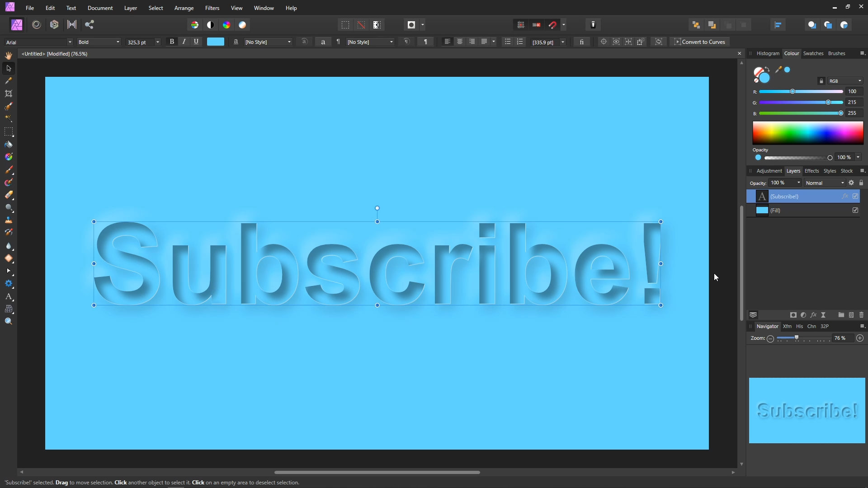Select the View hand tool
The height and width of the screenshot is (488, 868).
pos(9,56)
